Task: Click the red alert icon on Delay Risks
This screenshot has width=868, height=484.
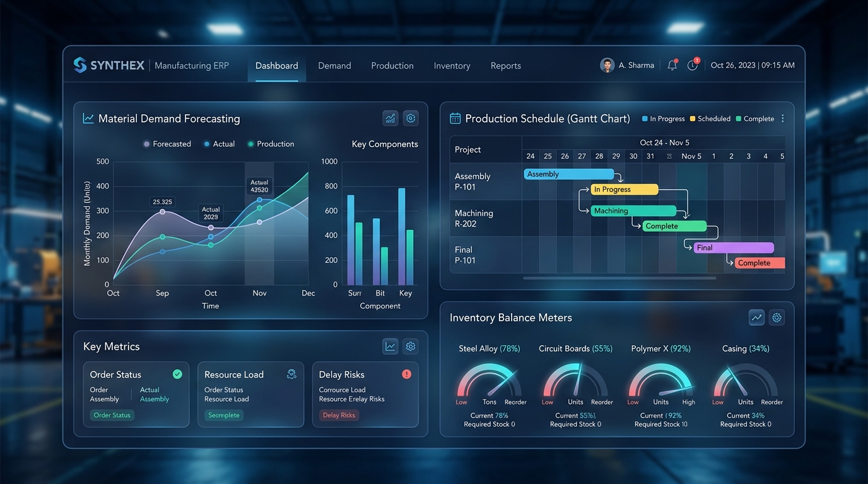Action: (406, 374)
